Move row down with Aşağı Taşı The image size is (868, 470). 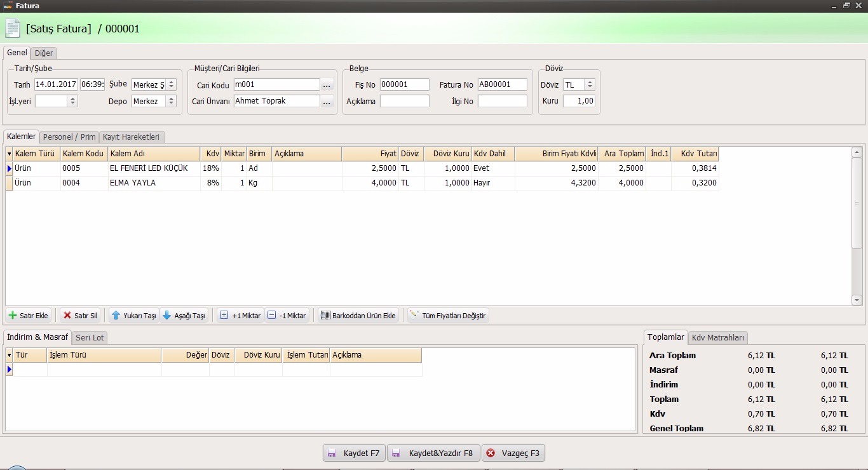pos(167,316)
